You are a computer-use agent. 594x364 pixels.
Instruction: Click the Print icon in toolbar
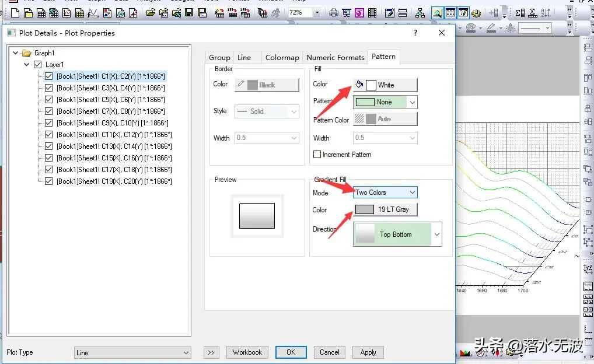pos(334,13)
